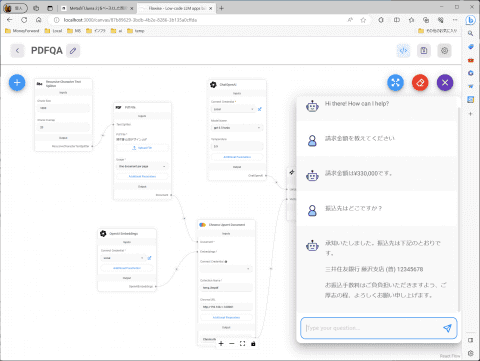Open MoneyForward bookmark folder

(22, 31)
